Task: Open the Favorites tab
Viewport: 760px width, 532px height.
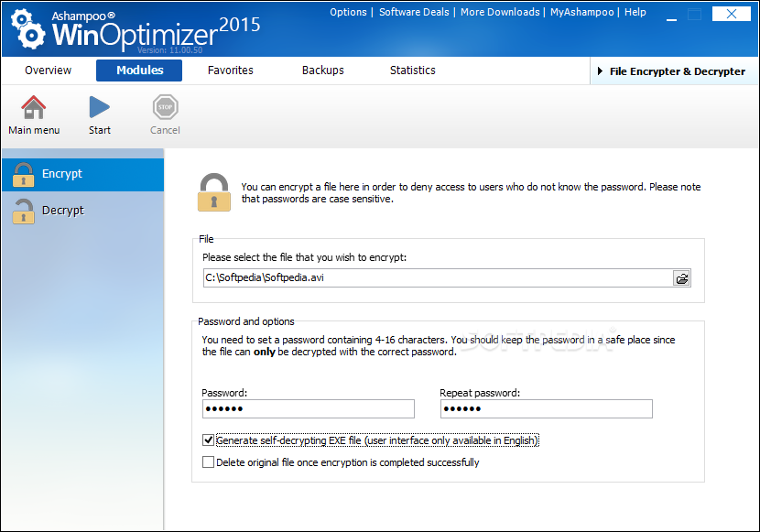Action: pyautogui.click(x=230, y=71)
